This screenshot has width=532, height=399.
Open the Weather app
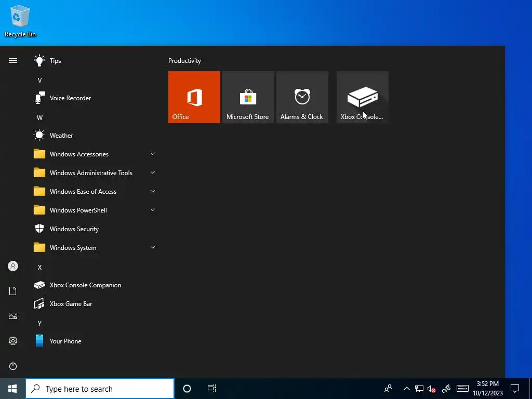95,136
